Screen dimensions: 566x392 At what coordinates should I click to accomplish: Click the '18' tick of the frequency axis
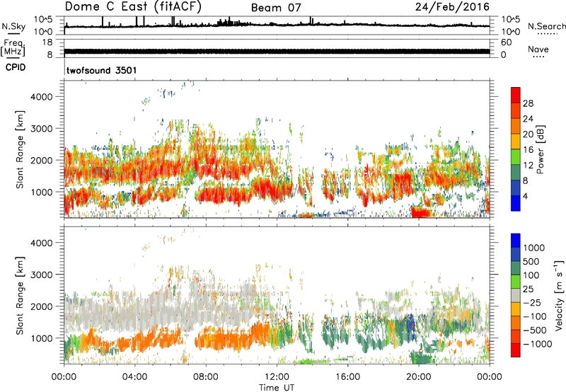pos(47,42)
